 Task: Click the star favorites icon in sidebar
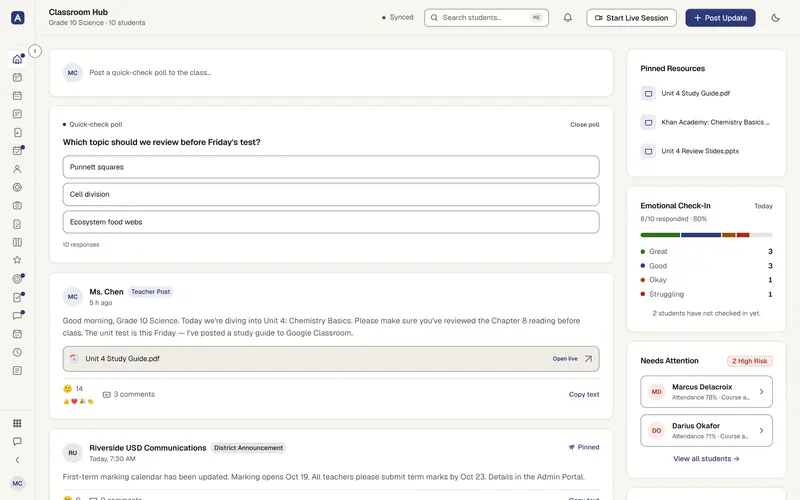(x=17, y=260)
